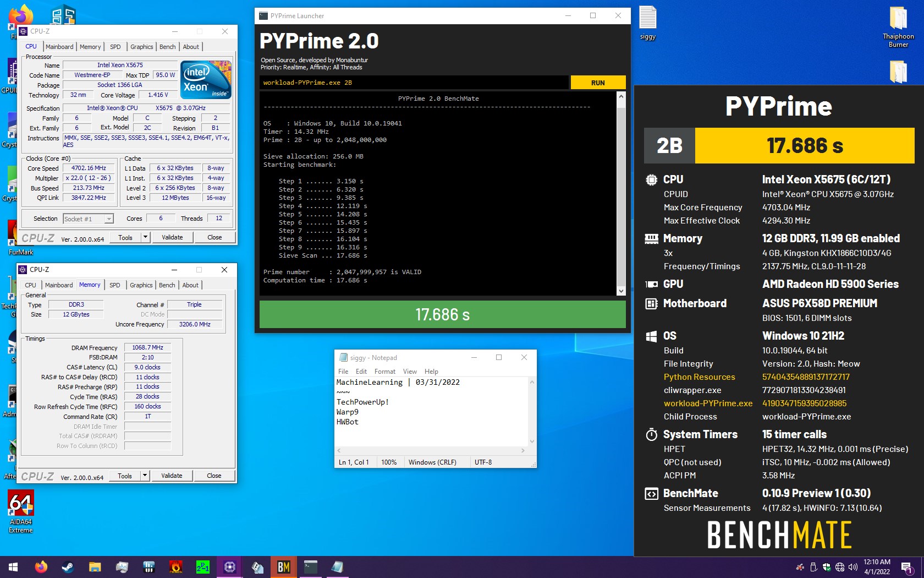Click Windows (CRLF) in Notepad status bar
The image size is (924, 578).
coord(432,462)
